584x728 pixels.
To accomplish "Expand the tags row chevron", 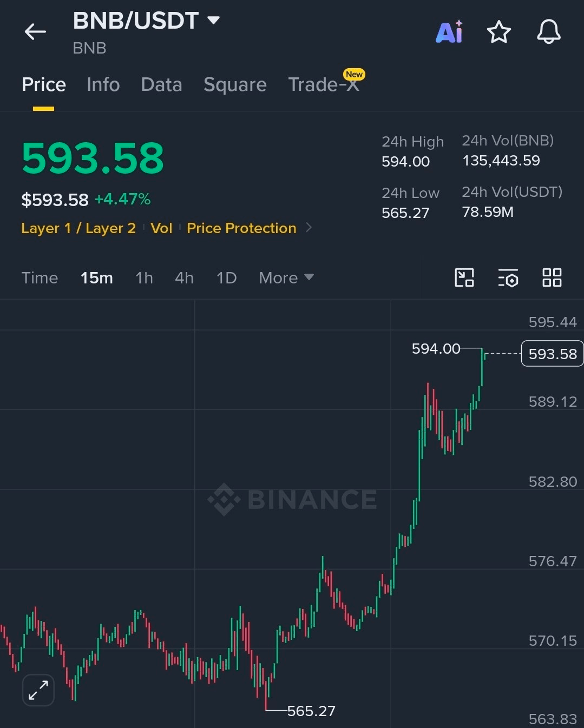I will (309, 228).
